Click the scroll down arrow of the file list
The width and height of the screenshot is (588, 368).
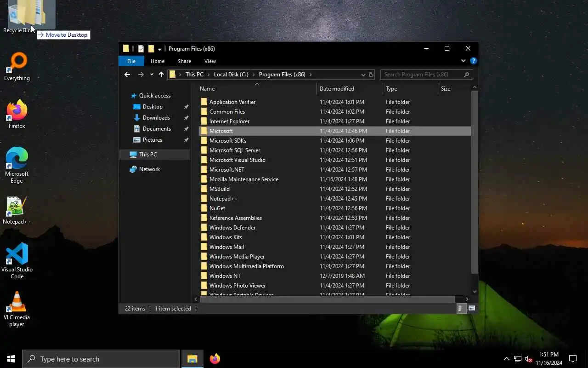[x=475, y=292]
